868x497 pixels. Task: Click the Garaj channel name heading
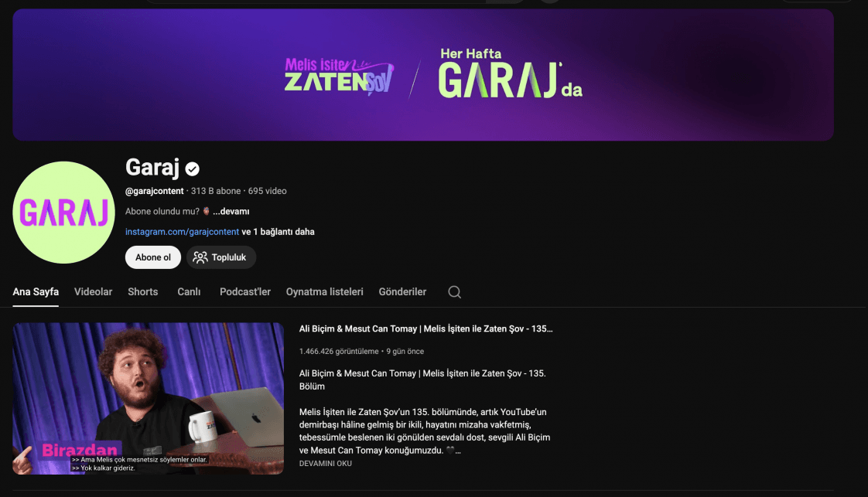(152, 168)
